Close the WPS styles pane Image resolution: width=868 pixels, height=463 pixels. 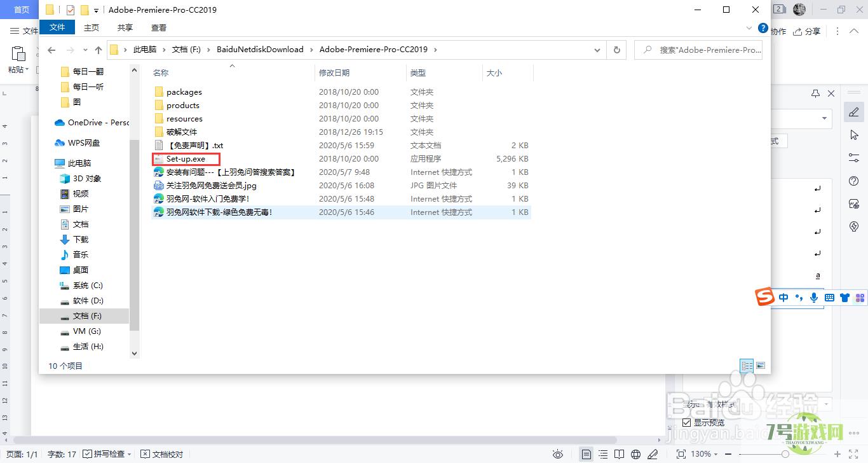tap(831, 93)
